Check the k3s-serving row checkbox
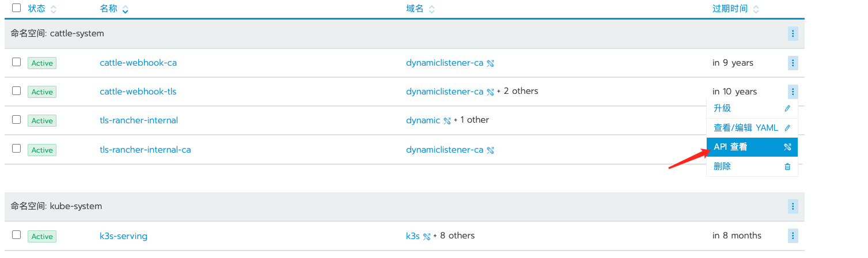The image size is (868, 258). (x=16, y=235)
